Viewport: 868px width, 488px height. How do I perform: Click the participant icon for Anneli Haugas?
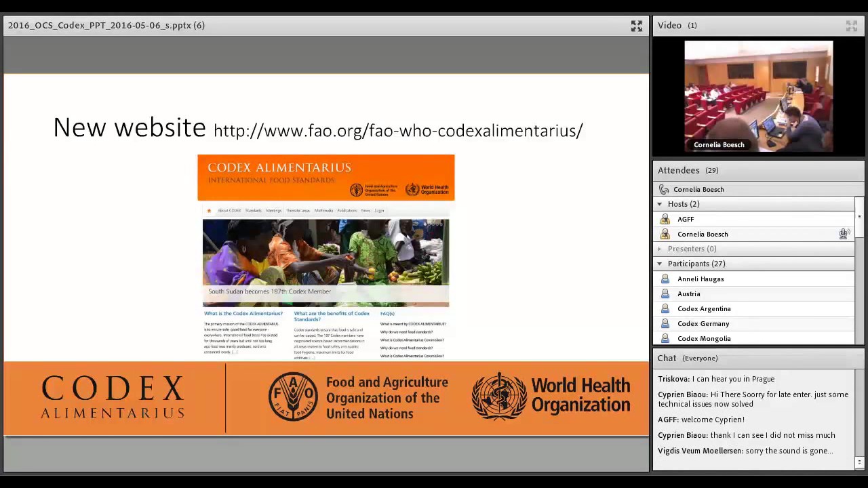point(665,279)
